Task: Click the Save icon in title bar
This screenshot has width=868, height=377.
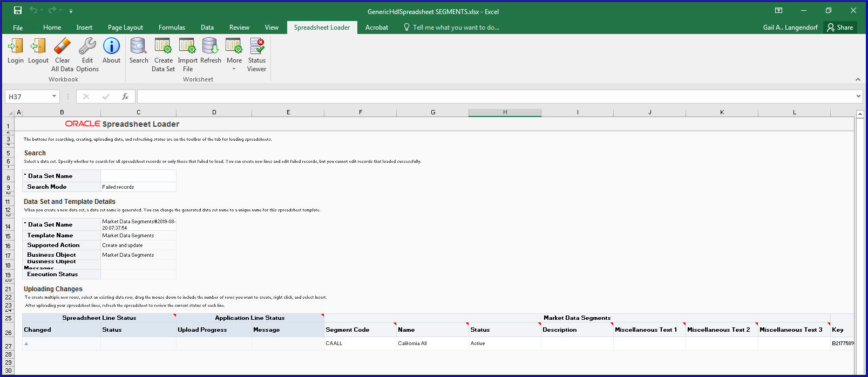Action: [18, 10]
